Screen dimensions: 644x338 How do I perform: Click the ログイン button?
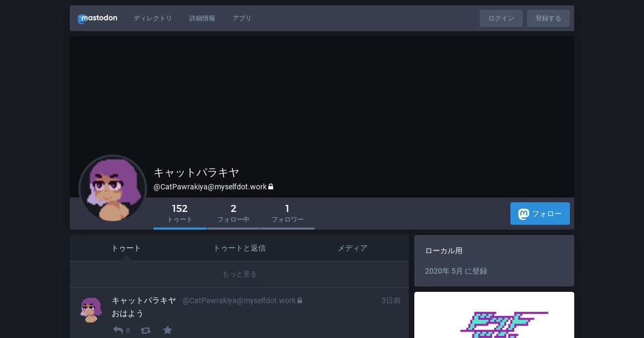[x=501, y=18]
